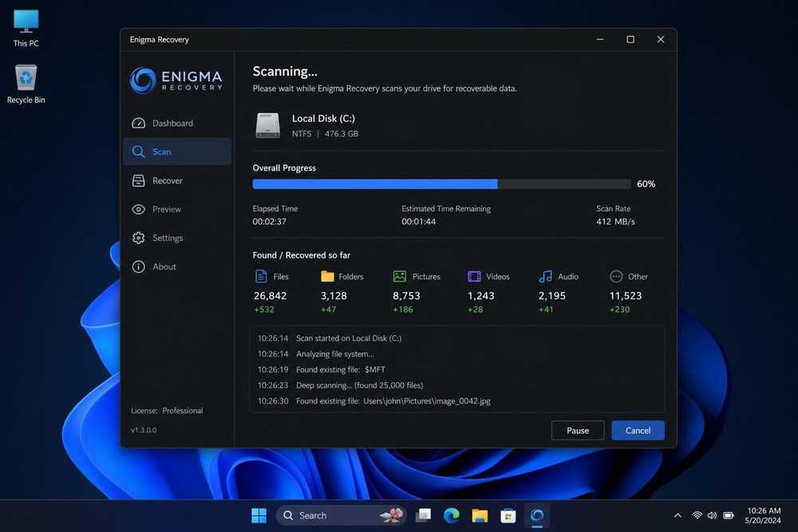Viewport: 798px width, 532px height.
Task: Launch Microsoft Edge from taskbar
Action: (452, 515)
